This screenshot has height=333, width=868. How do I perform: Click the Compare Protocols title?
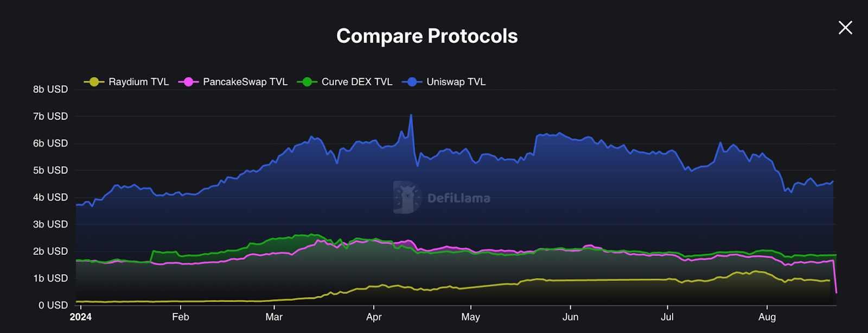(x=427, y=36)
